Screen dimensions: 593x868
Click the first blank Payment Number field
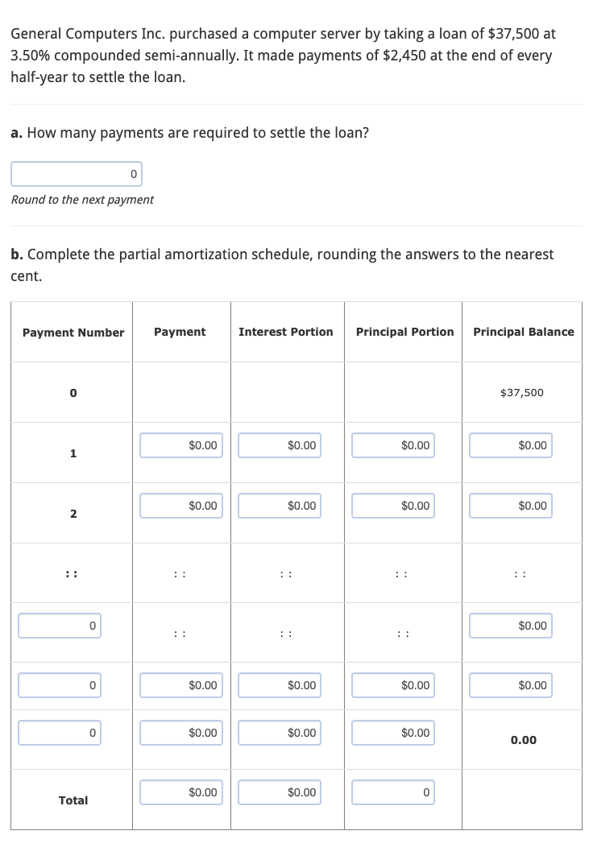tap(60, 626)
